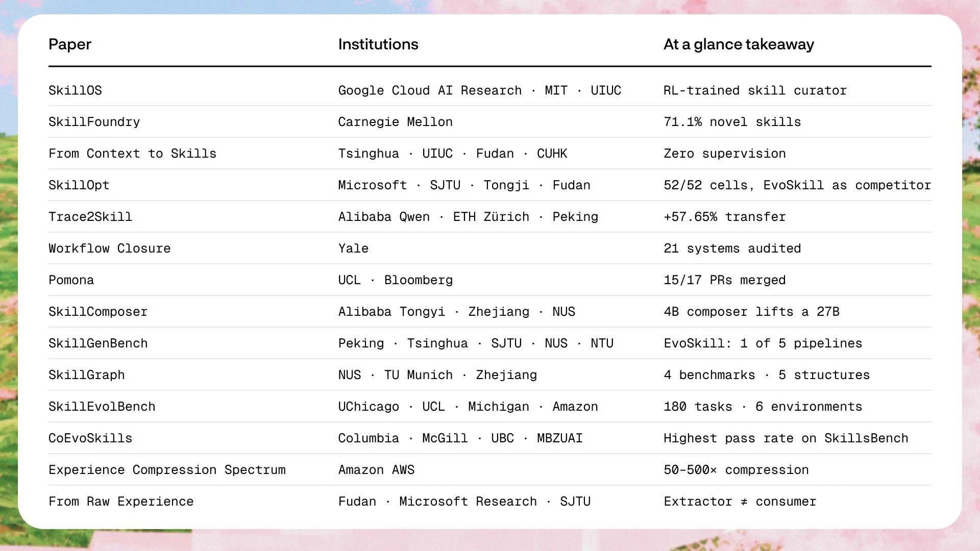Click the 'Yale' institution cell
Viewport: 980px width, 551px height.
point(353,248)
